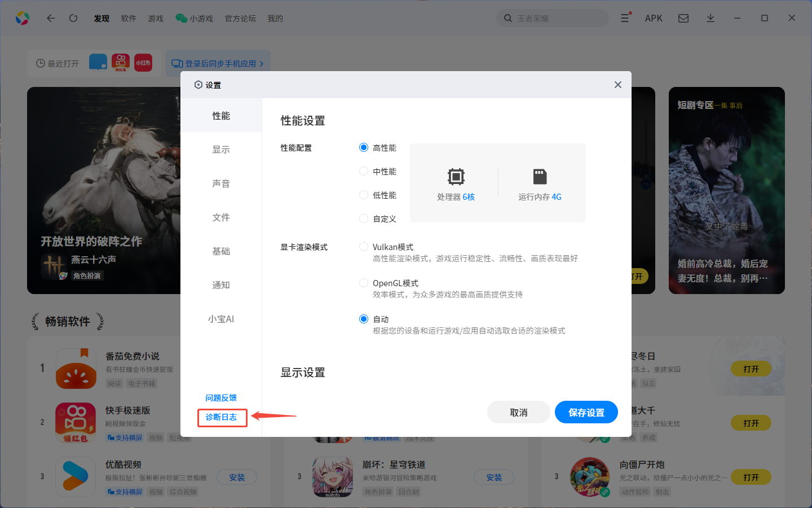Click the app logo in top-left corner
The width and height of the screenshot is (812, 508).
point(23,18)
